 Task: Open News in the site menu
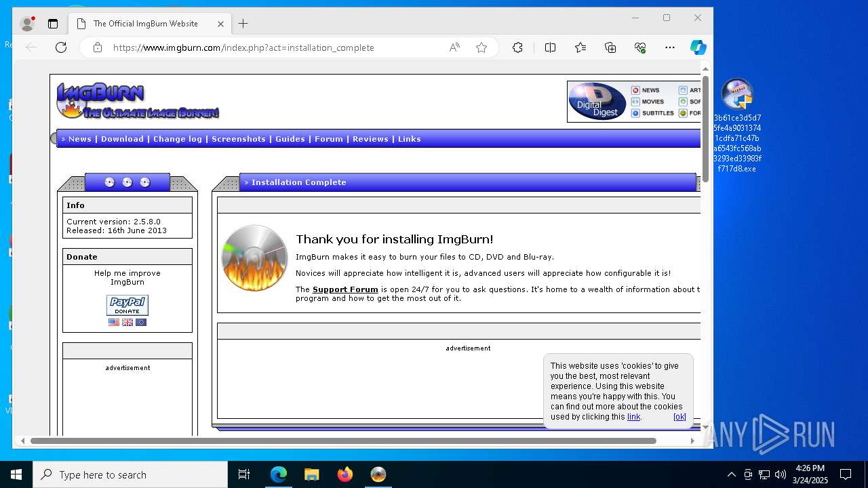[79, 139]
